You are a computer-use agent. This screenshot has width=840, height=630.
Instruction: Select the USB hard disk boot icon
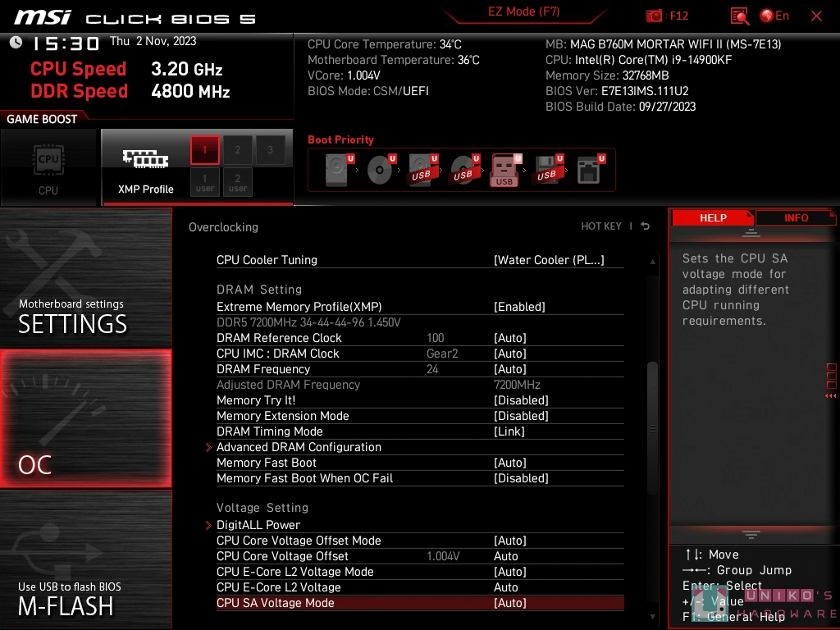pyautogui.click(x=422, y=169)
